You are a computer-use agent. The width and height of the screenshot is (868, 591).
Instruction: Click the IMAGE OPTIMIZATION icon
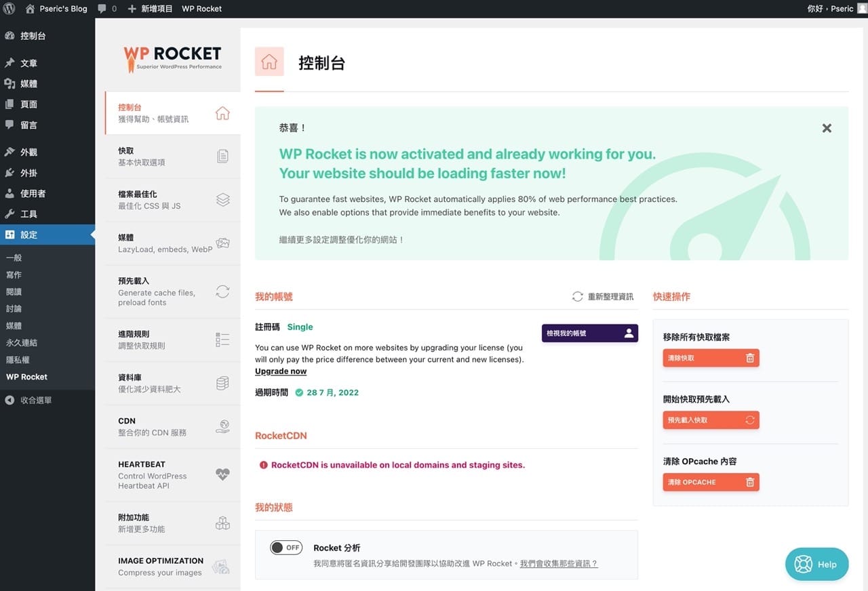[221, 567]
